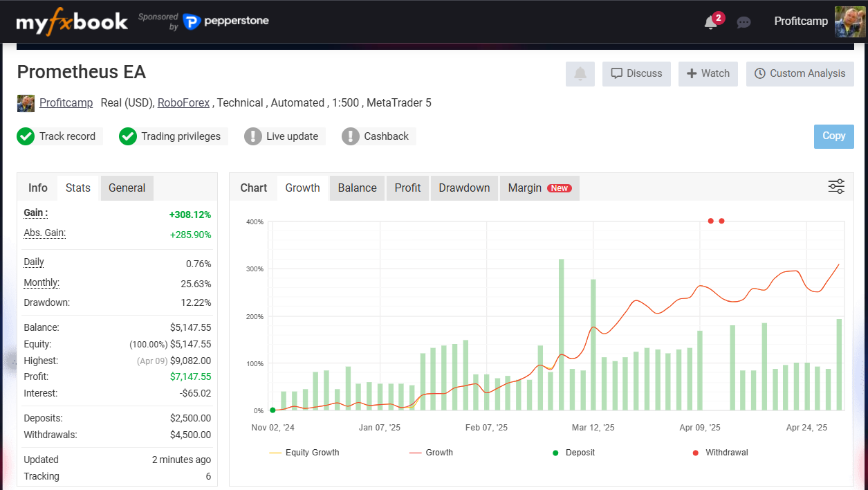
Task: Click the Tracking count 6
Action: (x=208, y=477)
